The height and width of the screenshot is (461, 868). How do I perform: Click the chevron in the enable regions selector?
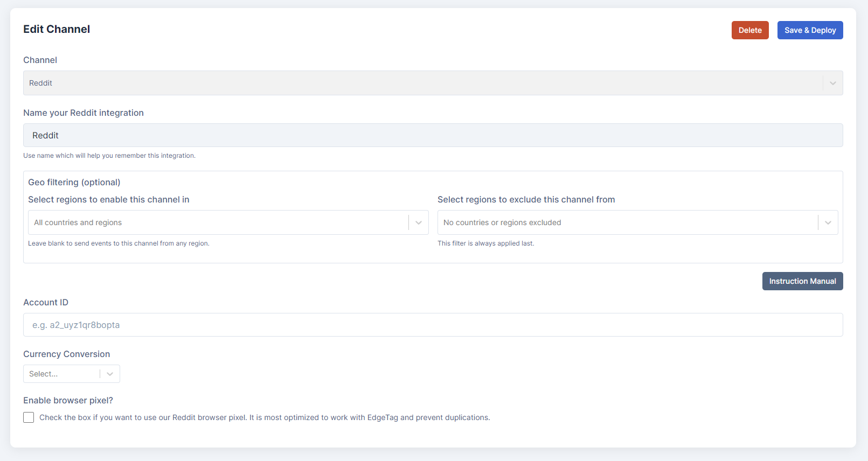point(419,222)
